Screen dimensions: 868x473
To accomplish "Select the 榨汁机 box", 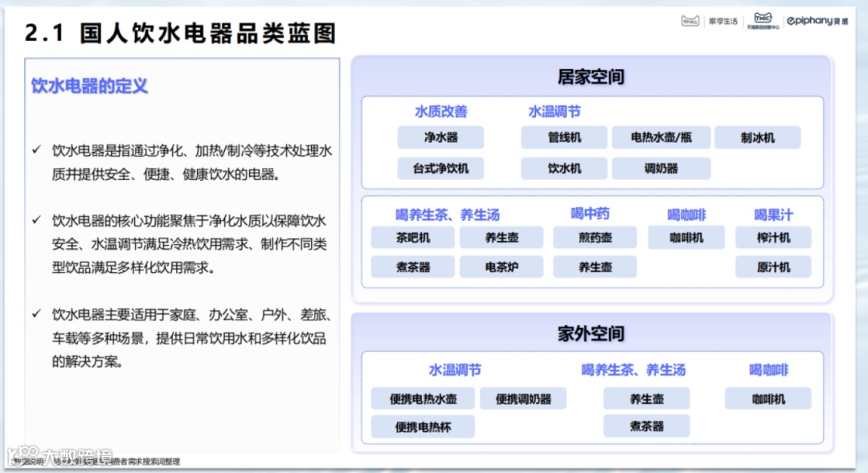I will pyautogui.click(x=773, y=238).
